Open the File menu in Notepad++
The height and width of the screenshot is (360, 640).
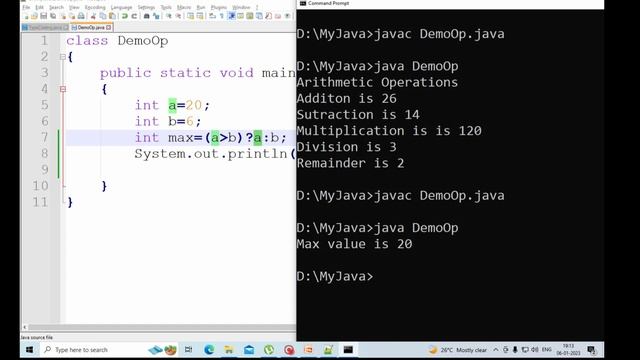26,7
